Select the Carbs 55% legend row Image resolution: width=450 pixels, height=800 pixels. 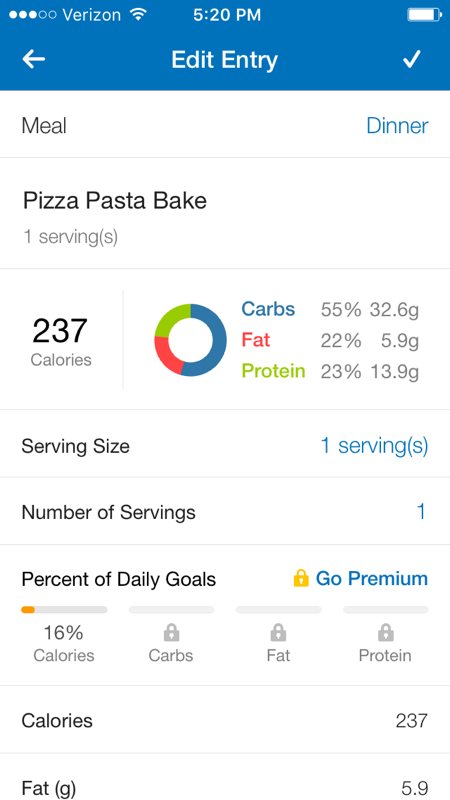pyautogui.click(x=330, y=309)
